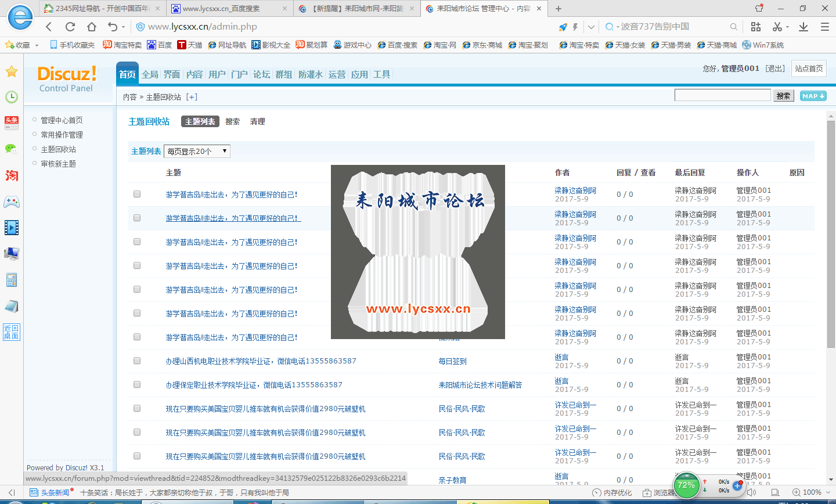Image resolution: width=836 pixels, height=504 pixels.
Task: Open 常用操作管理 in left menu
Action: click(x=62, y=135)
